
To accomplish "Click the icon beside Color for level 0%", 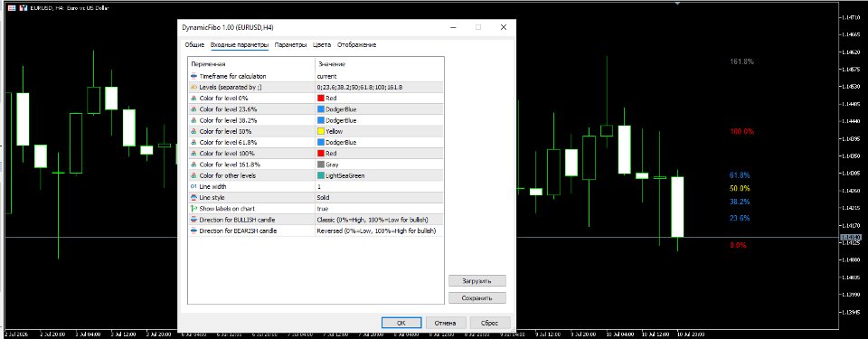I will (193, 98).
